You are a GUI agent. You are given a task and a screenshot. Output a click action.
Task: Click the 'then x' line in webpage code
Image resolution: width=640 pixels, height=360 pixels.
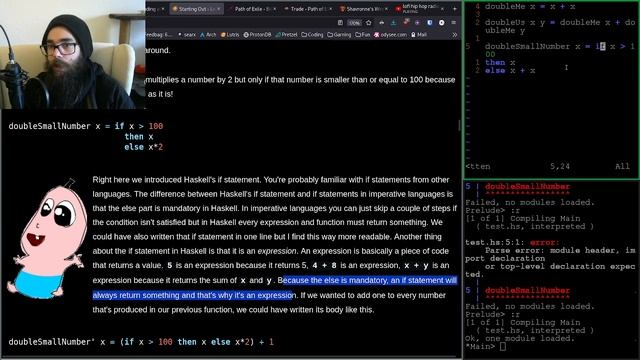click(x=139, y=137)
